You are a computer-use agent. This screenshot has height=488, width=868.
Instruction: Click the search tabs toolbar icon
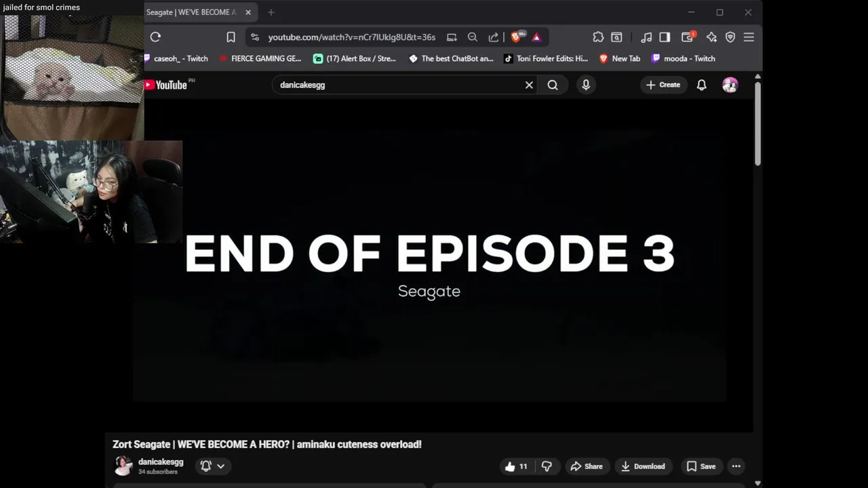coord(616,37)
